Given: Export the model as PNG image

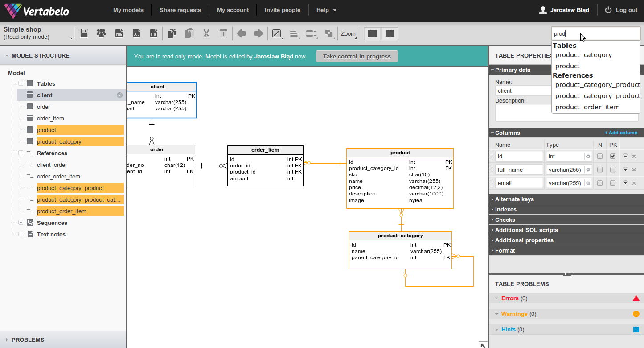Looking at the screenshot, I should (x=119, y=33).
